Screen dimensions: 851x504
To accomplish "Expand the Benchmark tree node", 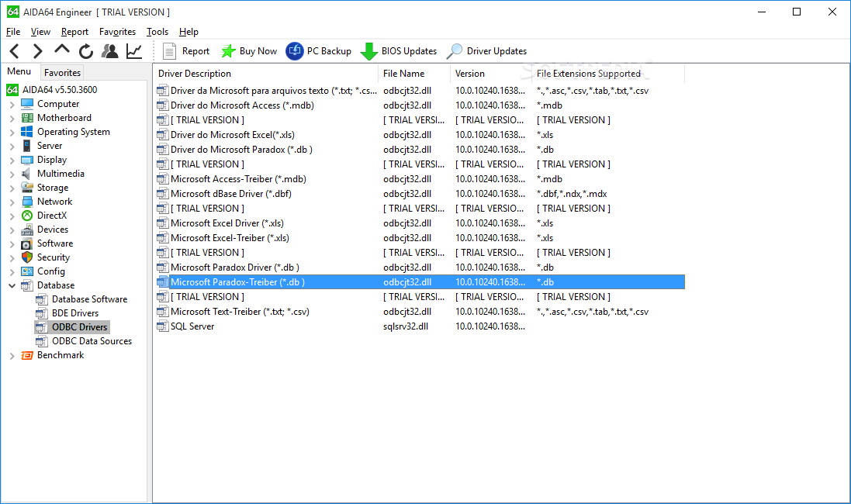I will 12,355.
